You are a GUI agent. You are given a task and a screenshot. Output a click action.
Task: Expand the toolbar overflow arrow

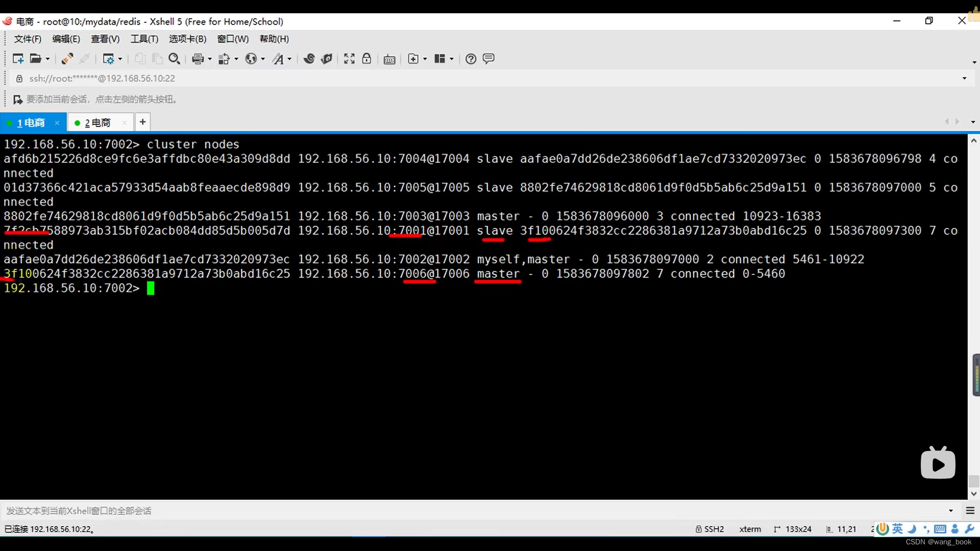[x=974, y=62]
